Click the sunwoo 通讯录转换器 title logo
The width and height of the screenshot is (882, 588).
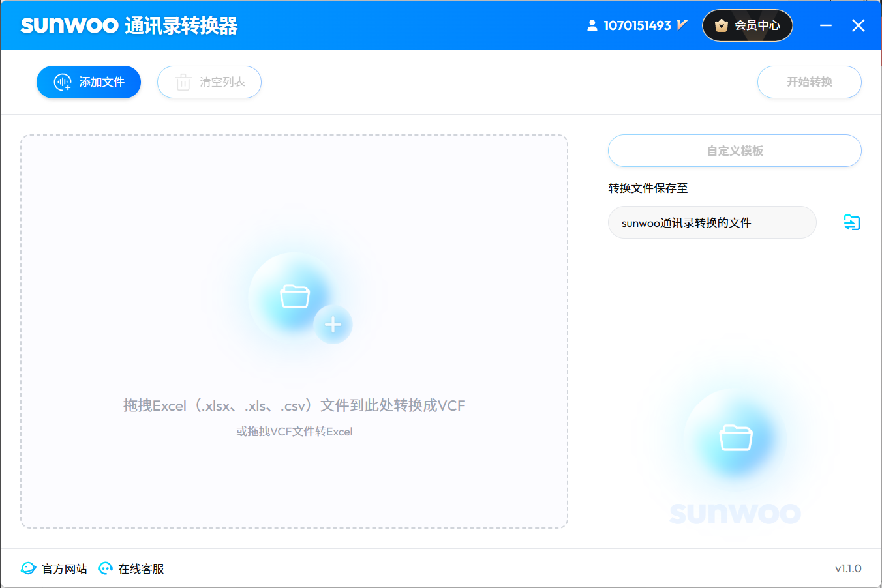click(x=129, y=25)
